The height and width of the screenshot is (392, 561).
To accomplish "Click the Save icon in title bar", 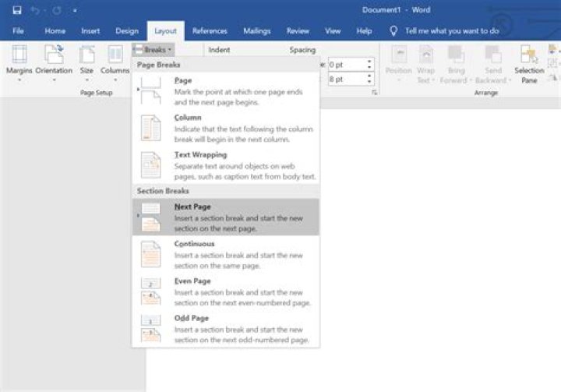I will coord(17,10).
